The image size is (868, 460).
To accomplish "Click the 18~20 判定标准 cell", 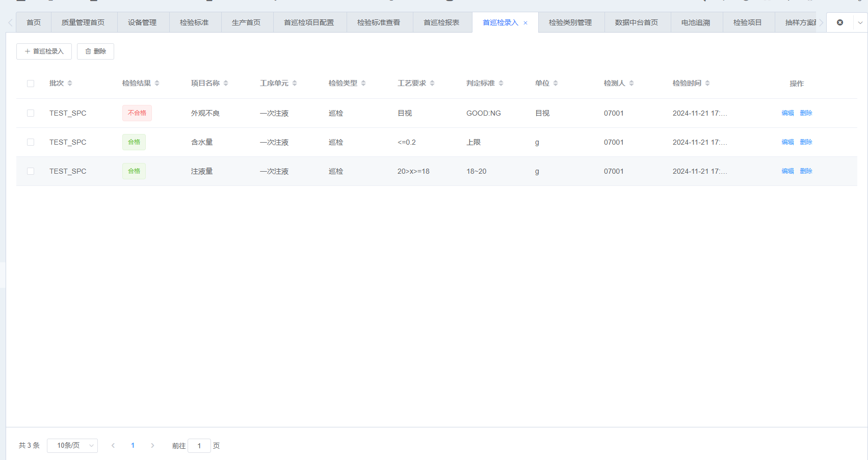I will click(477, 171).
